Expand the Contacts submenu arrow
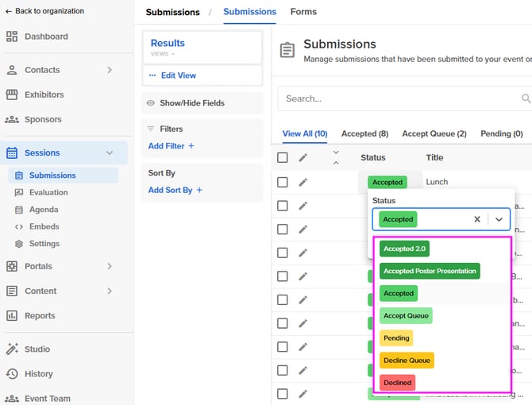Viewport: 532px width, 405px height. 110,70
